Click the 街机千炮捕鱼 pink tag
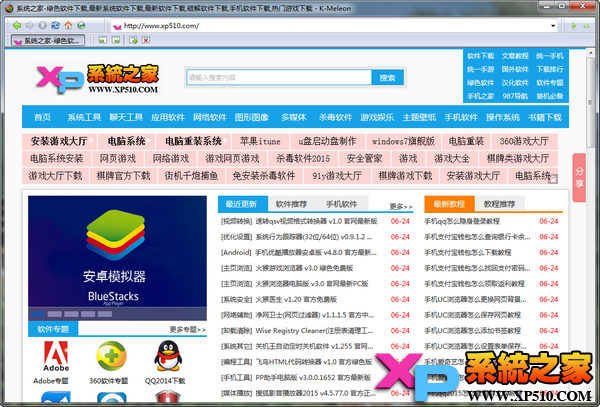Image resolution: width=600 pixels, height=407 pixels. 191,176
